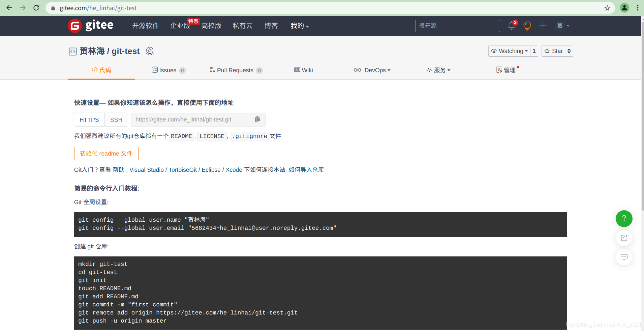Click 初始化 readme 文件 button
This screenshot has height=331, width=644.
pyautogui.click(x=106, y=154)
